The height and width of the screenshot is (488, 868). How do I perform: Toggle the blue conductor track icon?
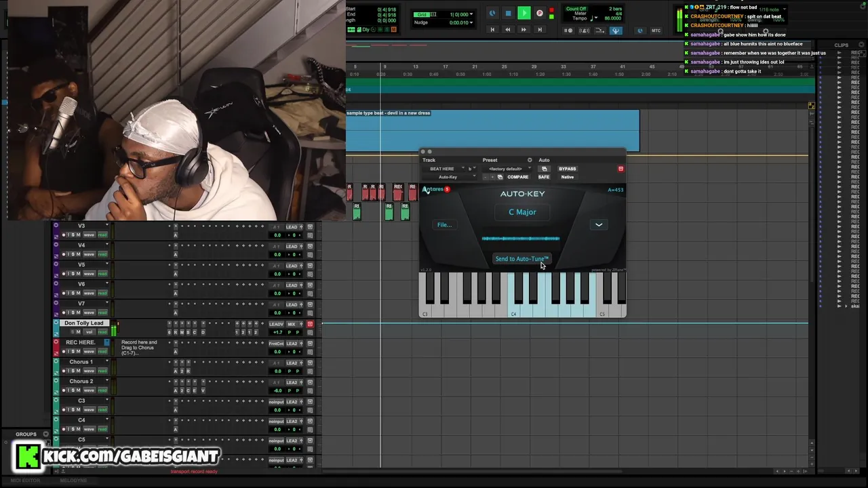coord(616,30)
